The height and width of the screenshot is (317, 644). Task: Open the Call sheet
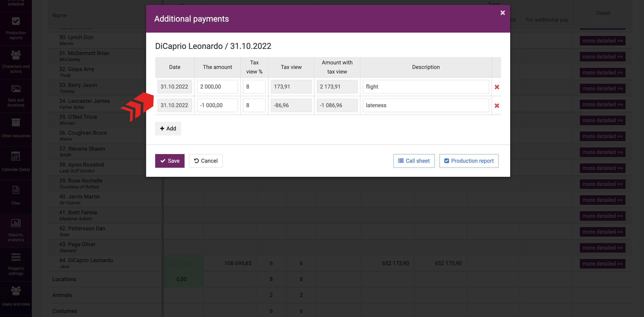[414, 161]
